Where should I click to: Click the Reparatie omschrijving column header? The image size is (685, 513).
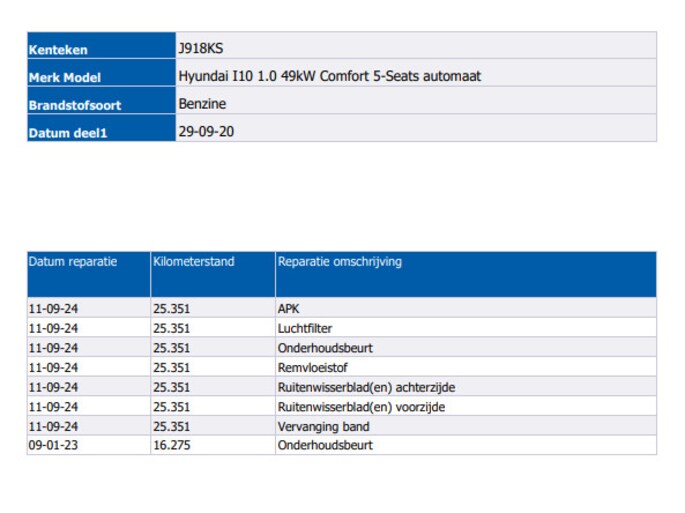(339, 262)
